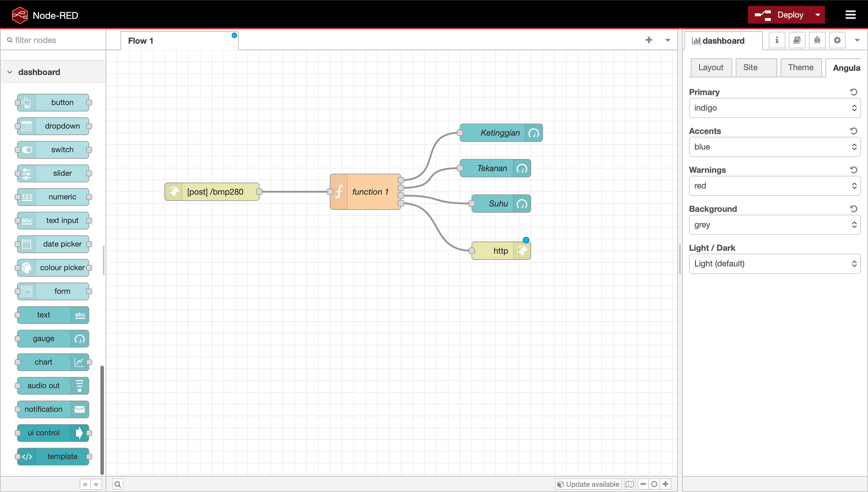The width and height of the screenshot is (868, 492).
Task: Open the main hamburger menu
Action: pos(850,15)
